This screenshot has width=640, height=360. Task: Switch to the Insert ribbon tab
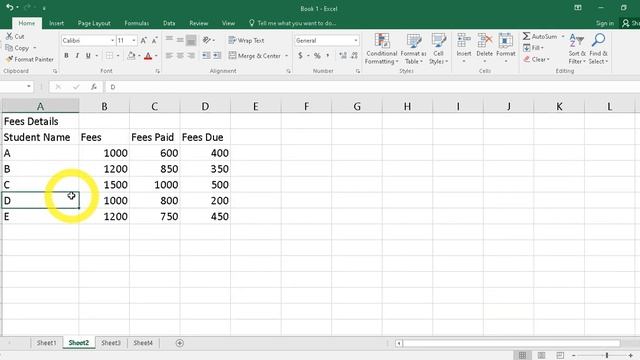pyautogui.click(x=56, y=23)
